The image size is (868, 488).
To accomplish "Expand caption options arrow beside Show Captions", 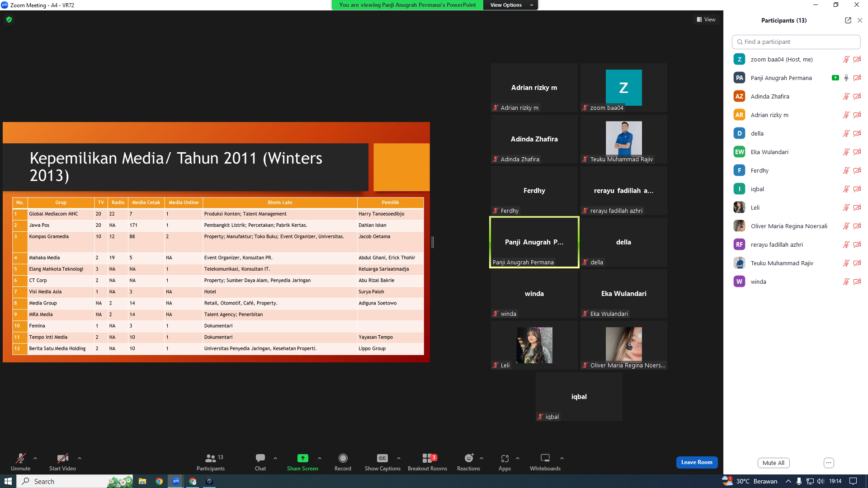I will tap(399, 458).
